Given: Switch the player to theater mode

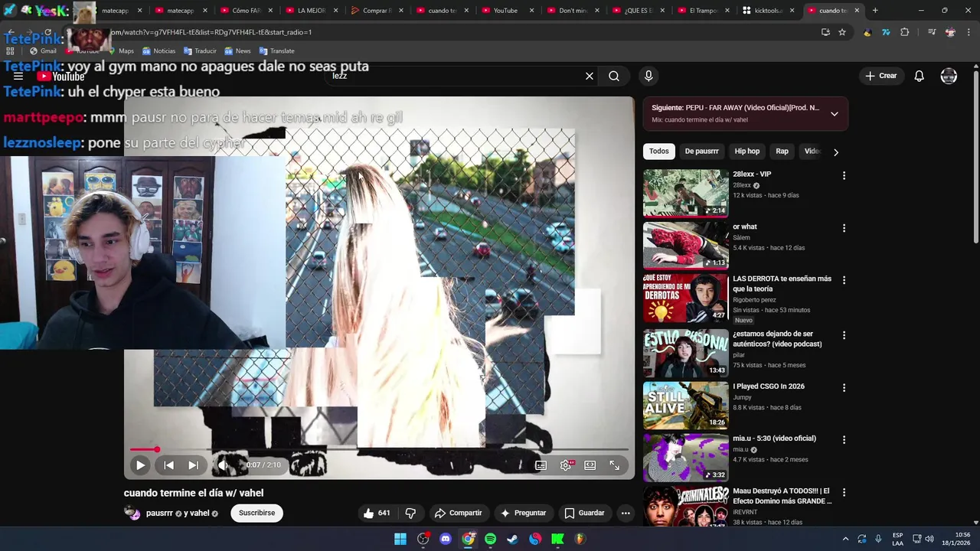Looking at the screenshot, I should click(590, 465).
